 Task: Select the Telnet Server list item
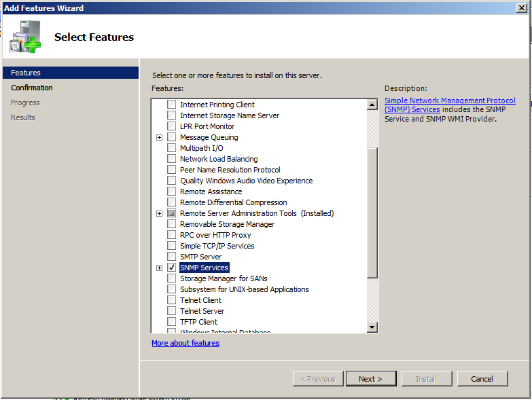202,311
